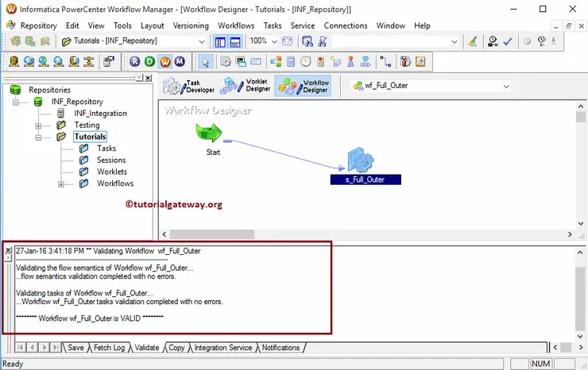
Task: Select the pointer arrow tool in toolbar
Action: [x=204, y=61]
